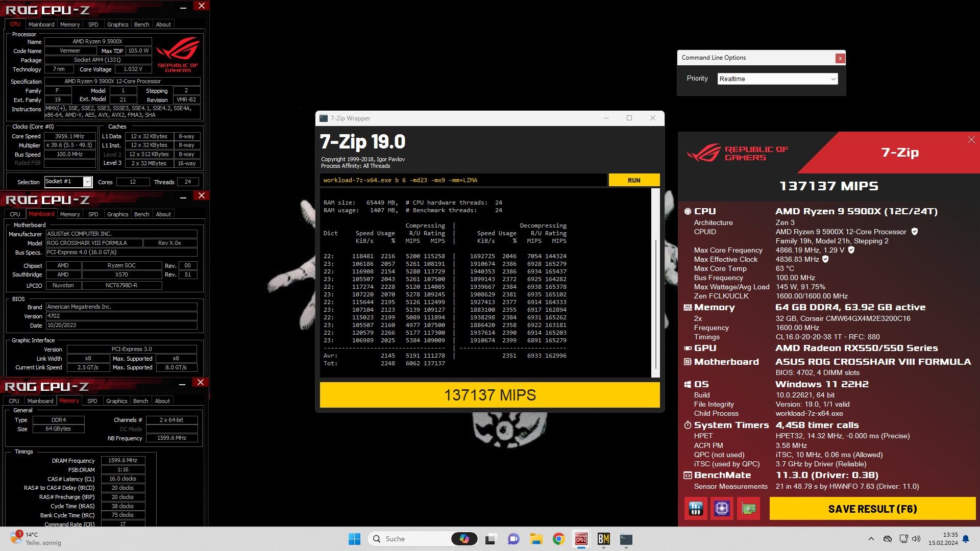The height and width of the screenshot is (551, 980).
Task: Open About tab in top CPU-Z window
Action: point(163,24)
